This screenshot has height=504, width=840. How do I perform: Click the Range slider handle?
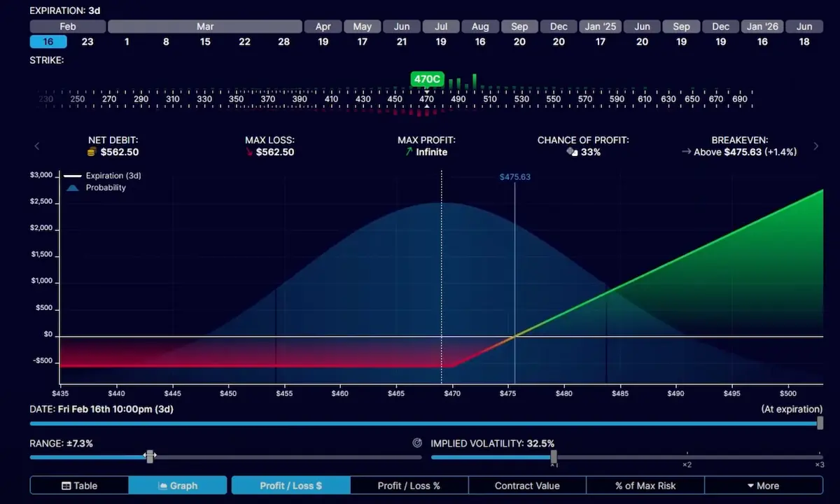pyautogui.click(x=150, y=456)
